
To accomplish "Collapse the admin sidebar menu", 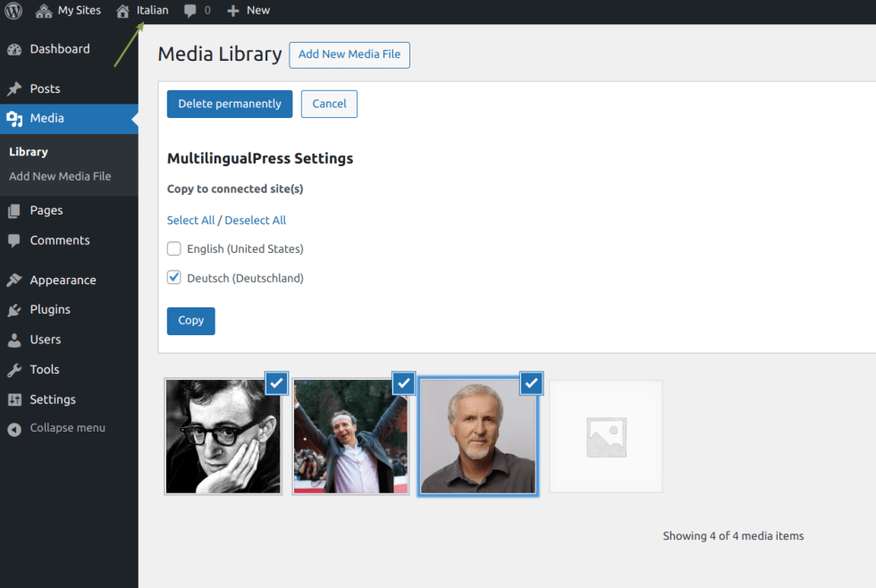I will point(67,428).
